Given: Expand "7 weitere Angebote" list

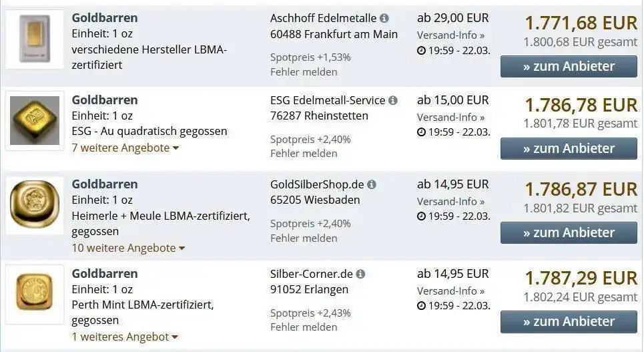Looking at the screenshot, I should point(125,148).
